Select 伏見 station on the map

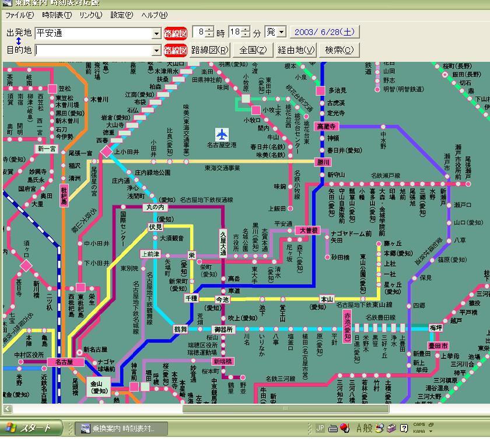point(155,227)
